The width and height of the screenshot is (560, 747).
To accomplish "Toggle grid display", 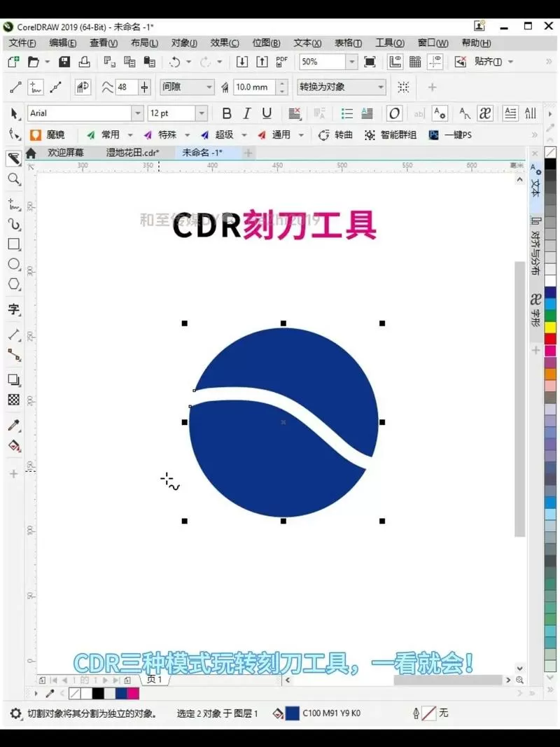I will (x=415, y=62).
